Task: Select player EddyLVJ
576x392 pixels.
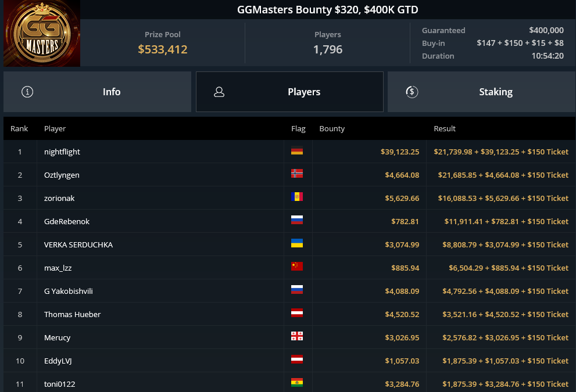Action: click(x=58, y=361)
